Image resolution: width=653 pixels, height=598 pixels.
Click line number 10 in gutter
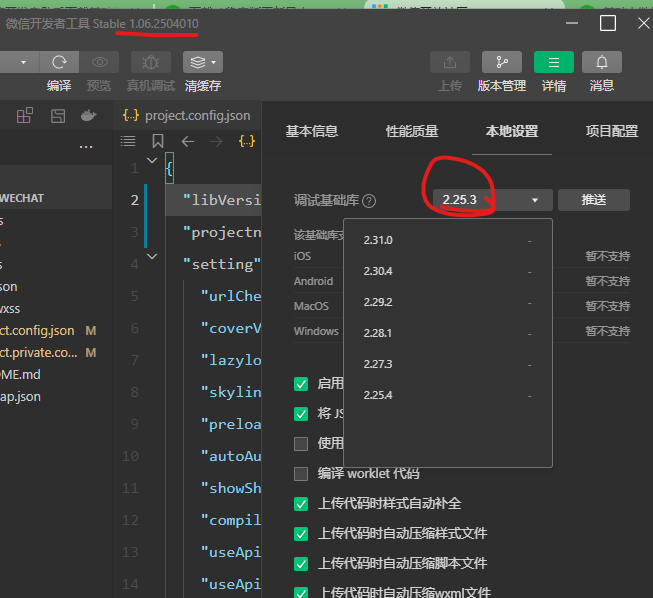click(130, 456)
